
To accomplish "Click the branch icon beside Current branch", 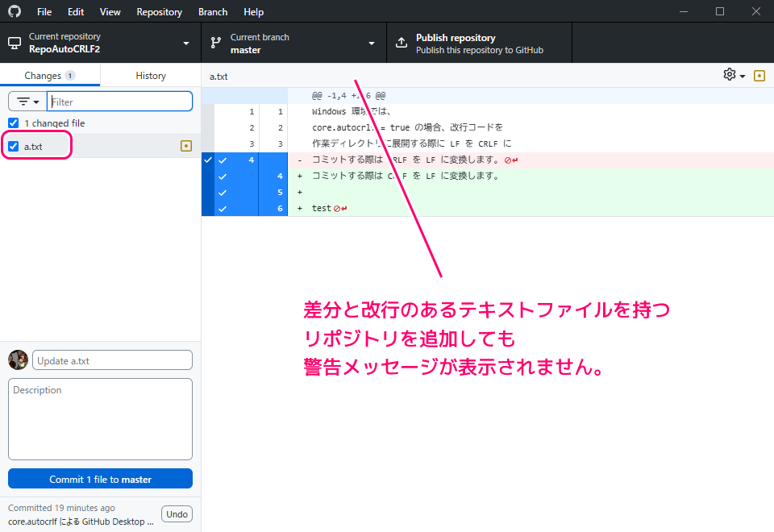I will [x=215, y=44].
